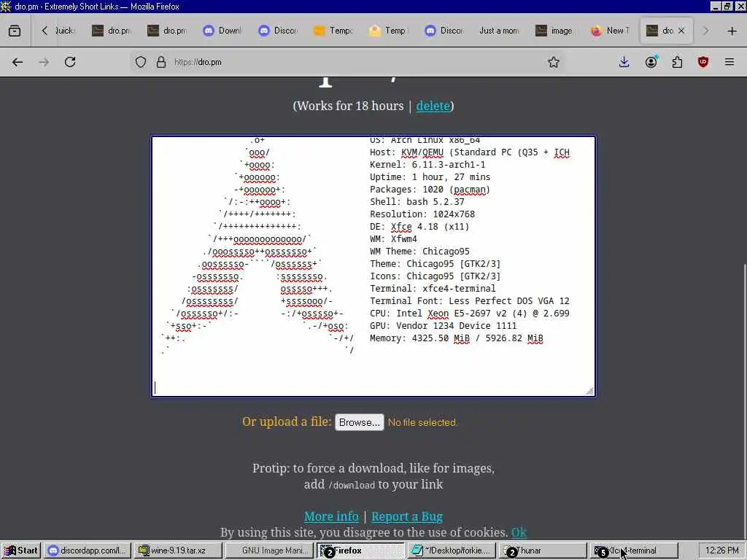747x560 pixels.
Task: Click the Firefox taskbar button
Action: pyautogui.click(x=360, y=551)
